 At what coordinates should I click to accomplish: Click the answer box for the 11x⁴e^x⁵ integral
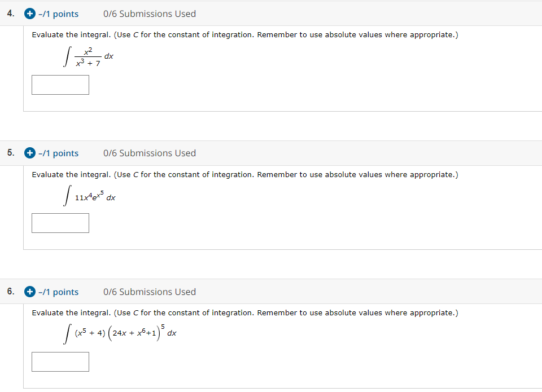tap(60, 223)
